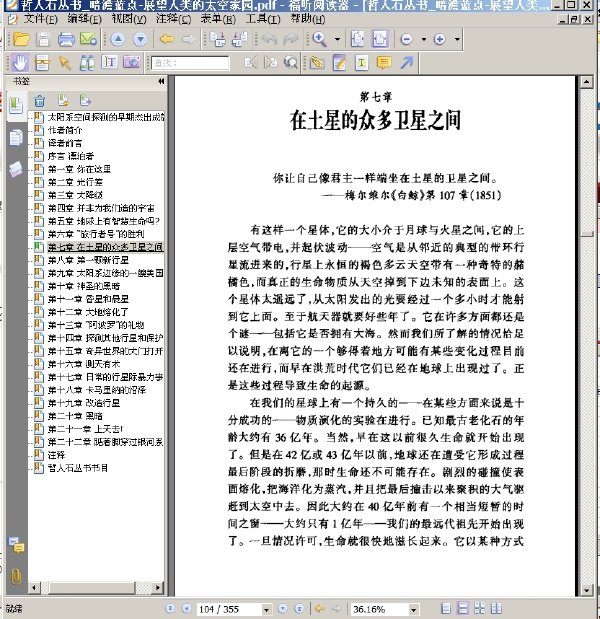Go back to previous view, orange arrow

point(167,39)
